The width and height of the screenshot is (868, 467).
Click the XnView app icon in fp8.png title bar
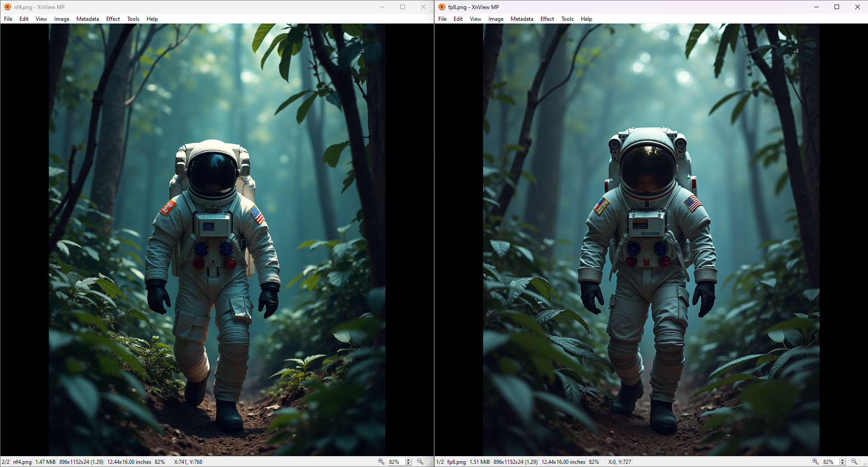[x=442, y=7]
